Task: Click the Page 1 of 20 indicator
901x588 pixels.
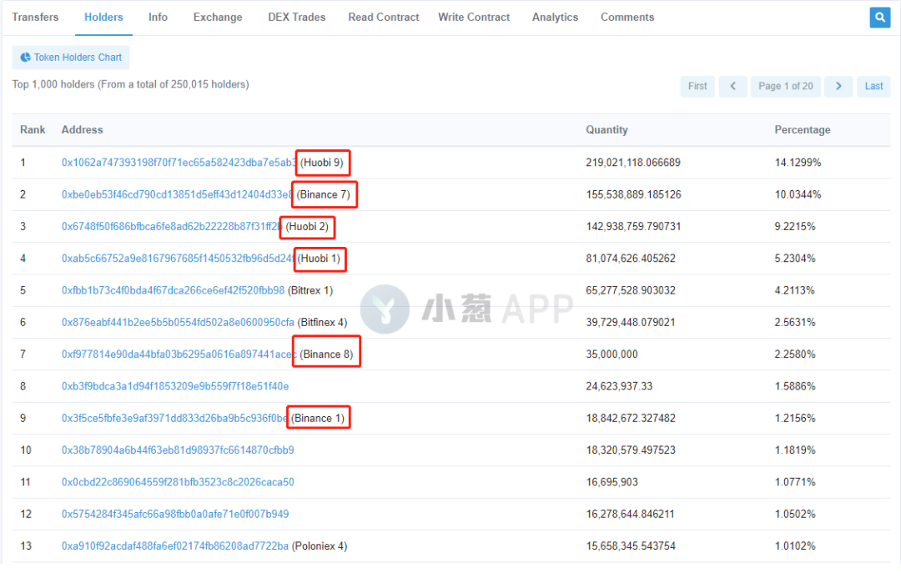Action: click(786, 86)
